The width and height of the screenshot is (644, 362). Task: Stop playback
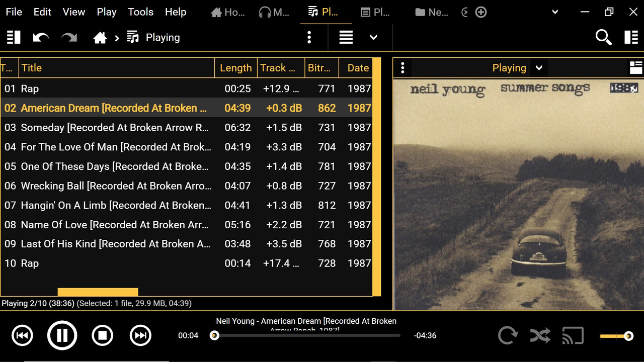pyautogui.click(x=102, y=335)
